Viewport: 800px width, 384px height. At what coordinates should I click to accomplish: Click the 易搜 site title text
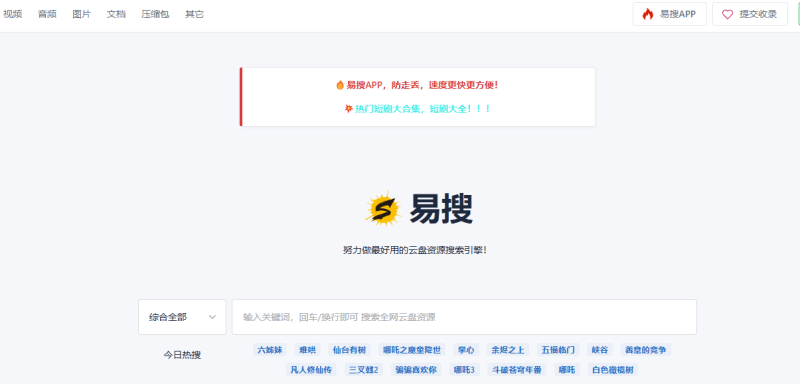(x=441, y=208)
